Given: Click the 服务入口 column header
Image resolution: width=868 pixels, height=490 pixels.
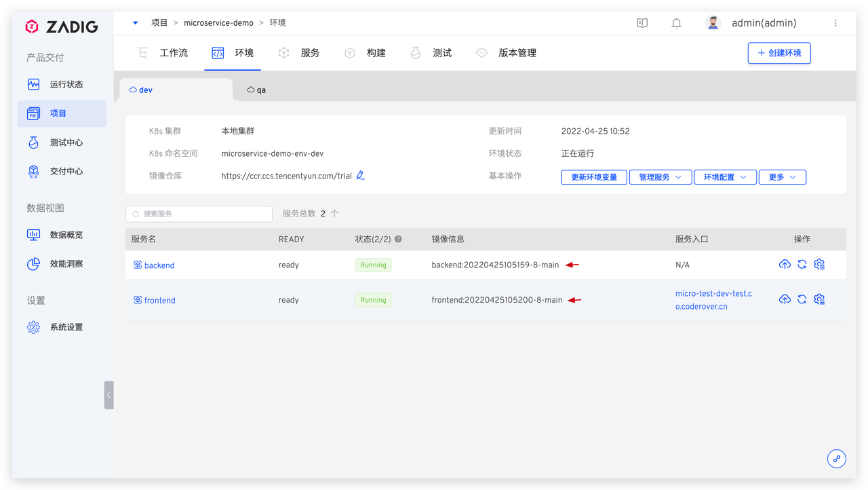Looking at the screenshot, I should (692, 239).
